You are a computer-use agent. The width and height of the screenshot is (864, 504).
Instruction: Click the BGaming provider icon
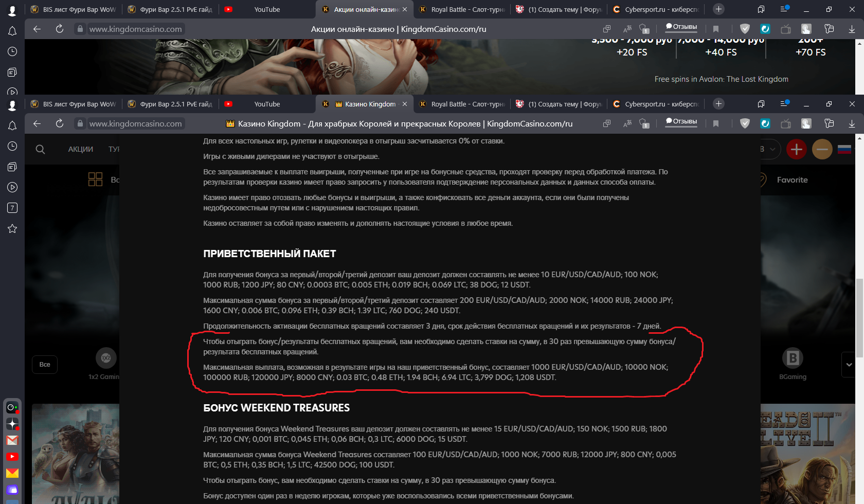point(793,358)
